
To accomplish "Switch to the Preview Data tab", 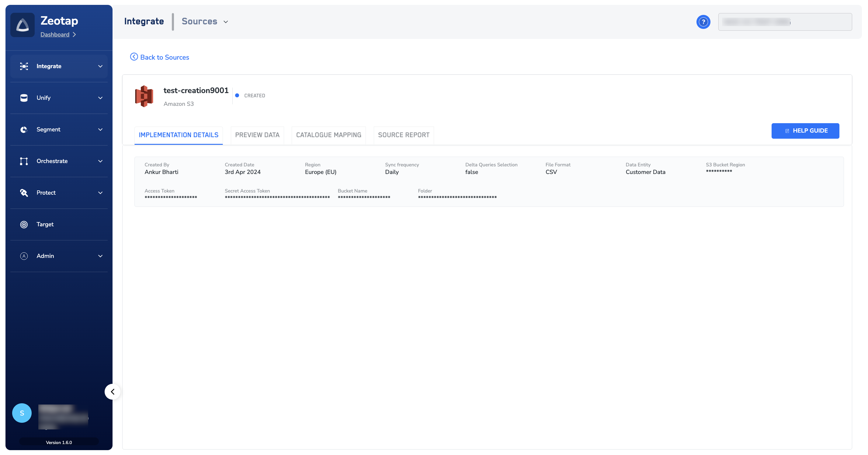I will tap(257, 135).
